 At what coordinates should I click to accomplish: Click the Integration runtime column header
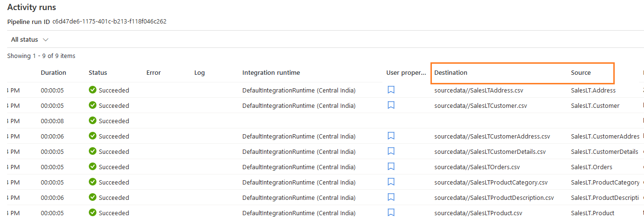tap(271, 73)
